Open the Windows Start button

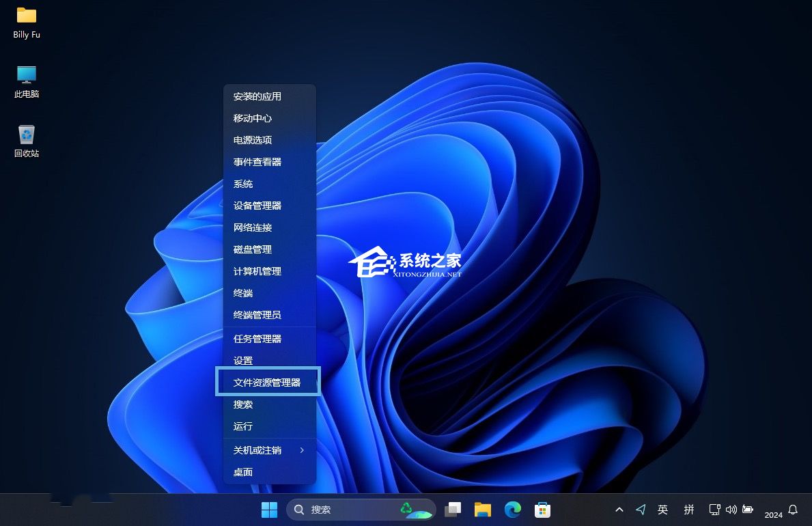coord(269,510)
